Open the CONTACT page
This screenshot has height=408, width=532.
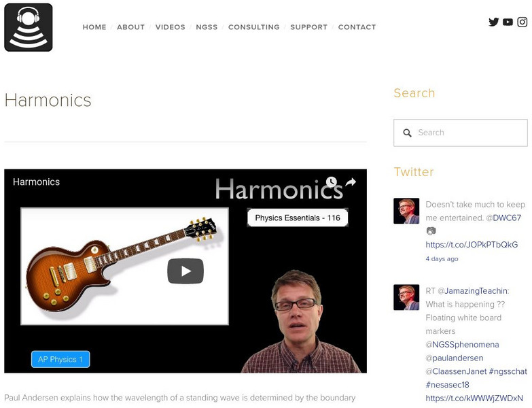coord(357,27)
